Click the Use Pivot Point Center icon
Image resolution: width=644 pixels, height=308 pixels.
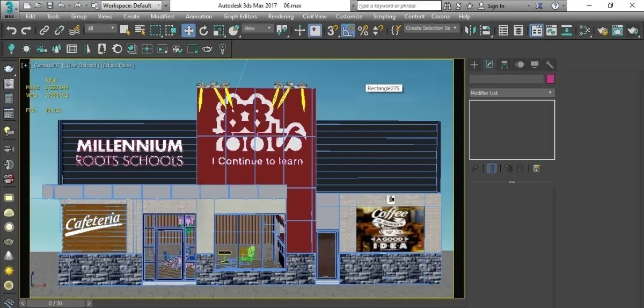(282, 31)
